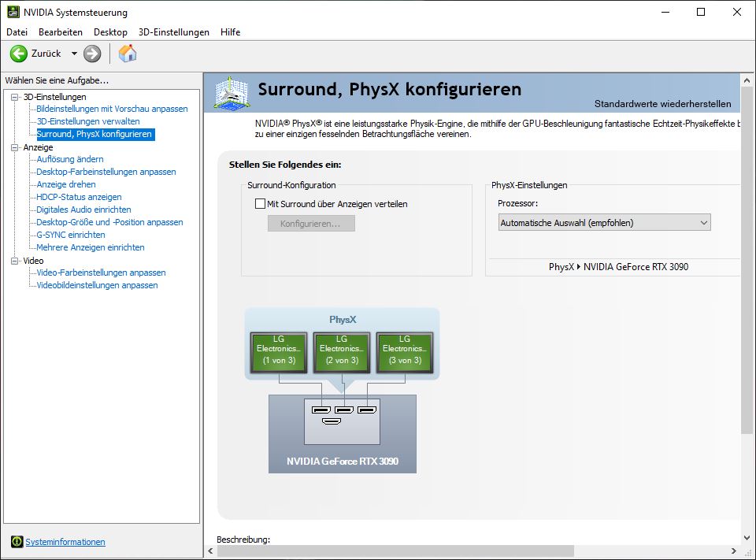Click the Systeminformationen icon at bottom left
This screenshot has width=756, height=560.
click(17, 542)
